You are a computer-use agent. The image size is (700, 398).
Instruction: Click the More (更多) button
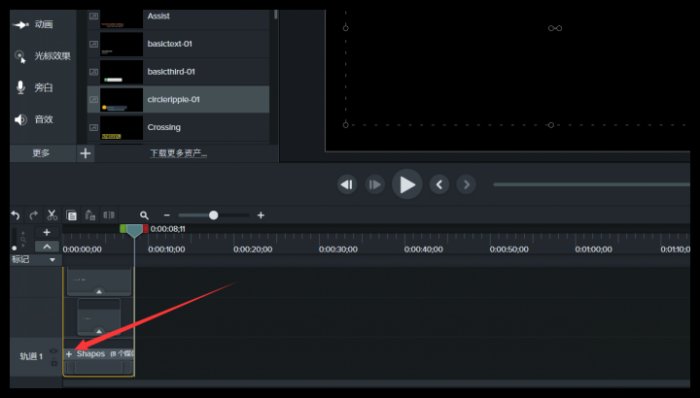pos(41,153)
